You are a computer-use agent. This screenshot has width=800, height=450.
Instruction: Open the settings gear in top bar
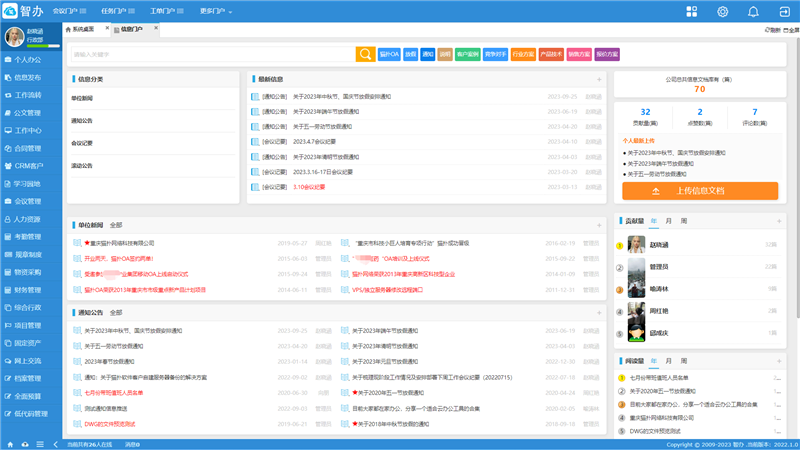tap(723, 11)
